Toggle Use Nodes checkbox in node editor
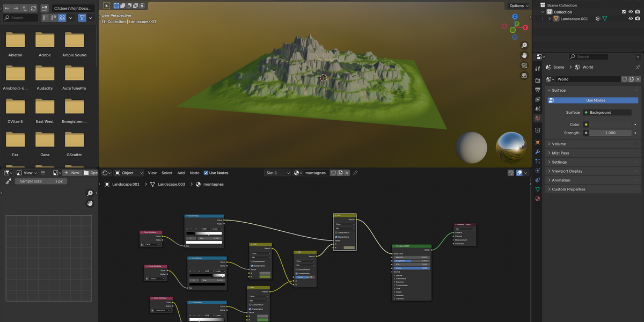The width and height of the screenshot is (644, 322). point(206,173)
